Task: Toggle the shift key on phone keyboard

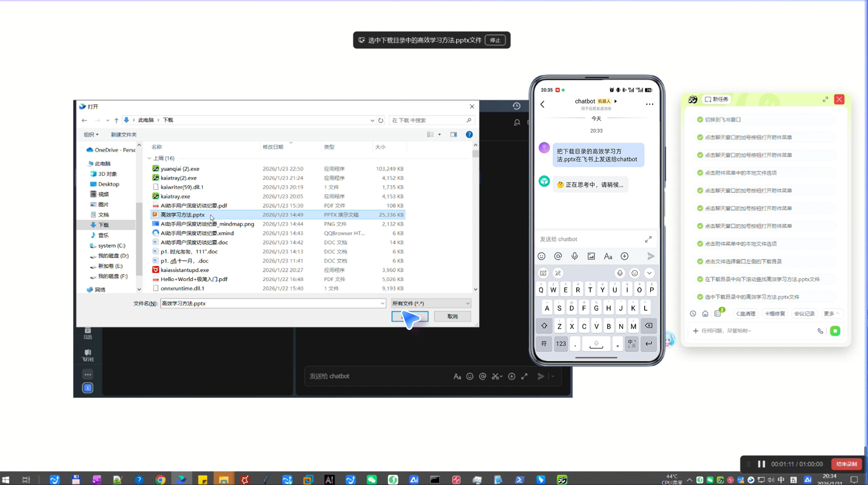Action: pos(544,326)
